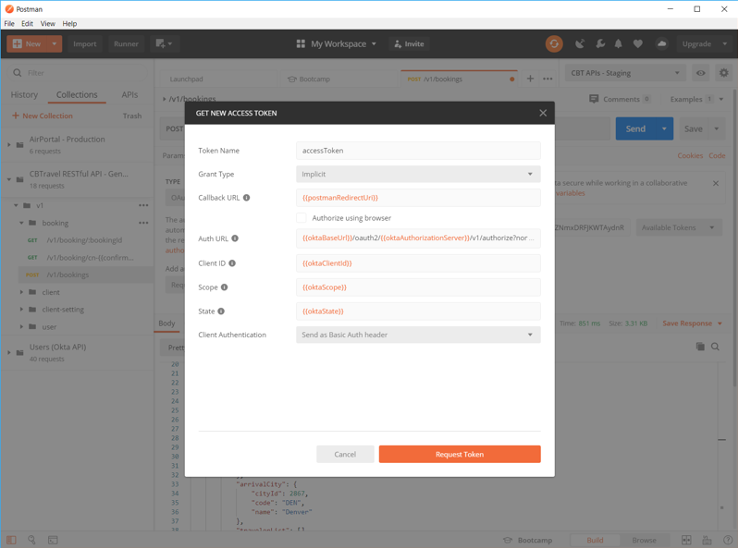Viewport: 738px width, 548px height.
Task: Open options ellipsis for booking folder
Action: coord(144,223)
